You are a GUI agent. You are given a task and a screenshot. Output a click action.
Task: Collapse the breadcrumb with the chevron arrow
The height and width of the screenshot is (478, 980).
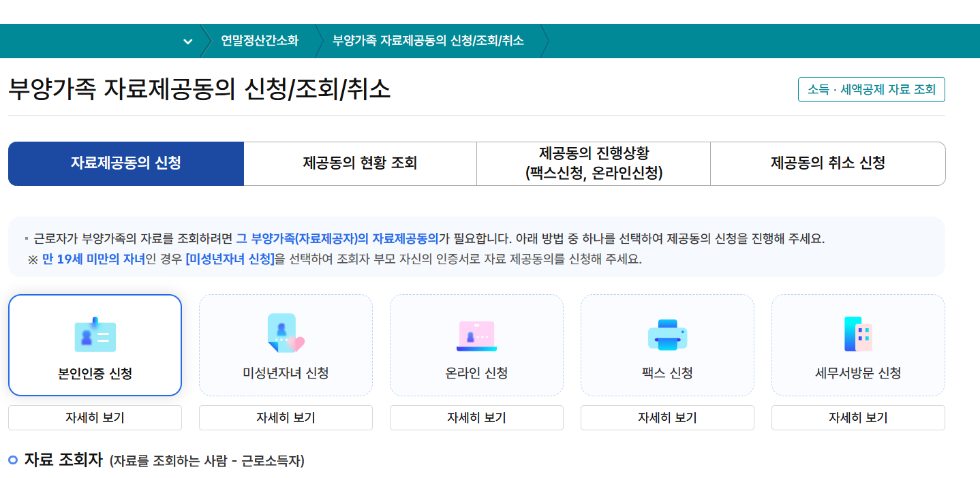pos(187,41)
